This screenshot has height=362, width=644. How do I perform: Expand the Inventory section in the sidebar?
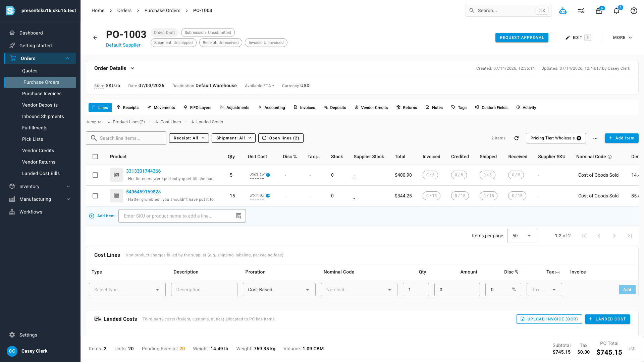coord(68,186)
